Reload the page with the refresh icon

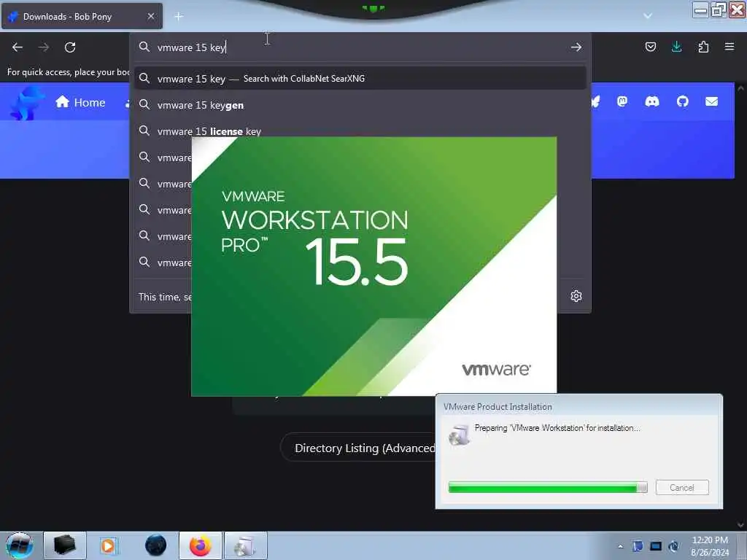coord(70,47)
